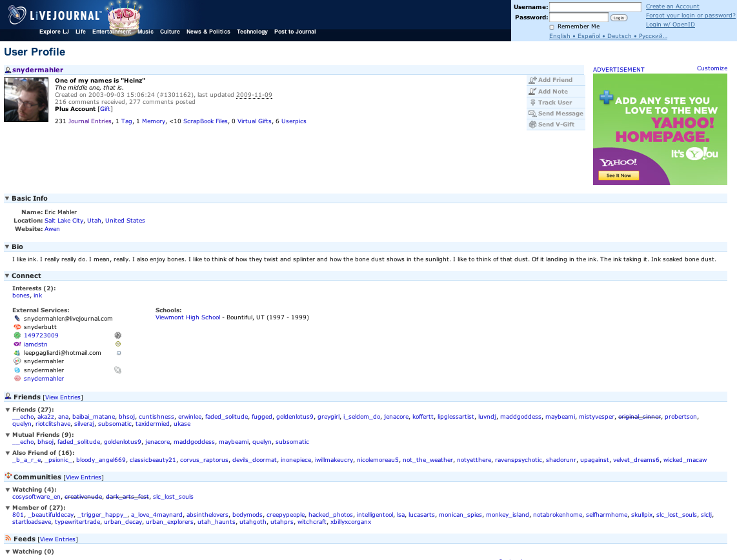Click the bones interest link
The image size is (737, 560).
pyautogui.click(x=21, y=295)
